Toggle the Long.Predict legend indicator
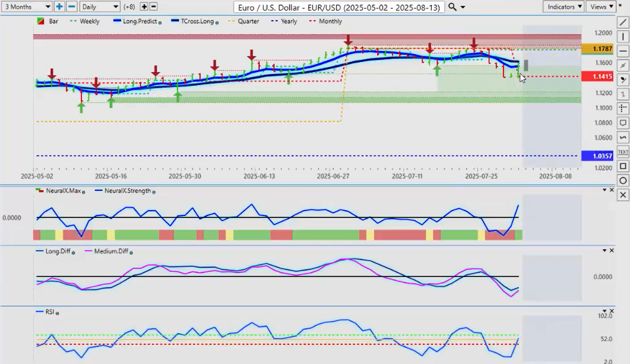Viewport: 630px width, 364px height. click(139, 21)
